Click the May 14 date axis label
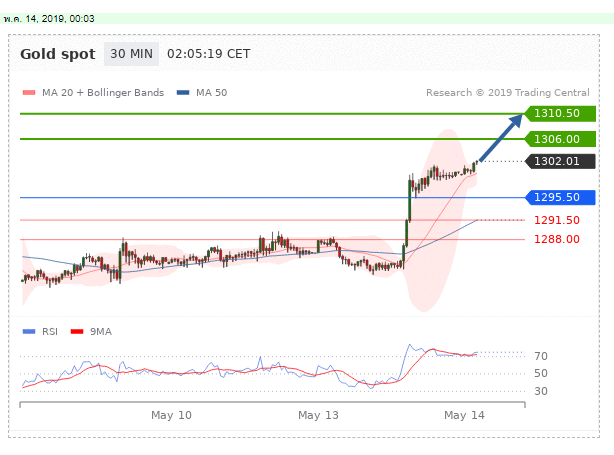Image resolution: width=614 pixels, height=455 pixels. (x=464, y=415)
